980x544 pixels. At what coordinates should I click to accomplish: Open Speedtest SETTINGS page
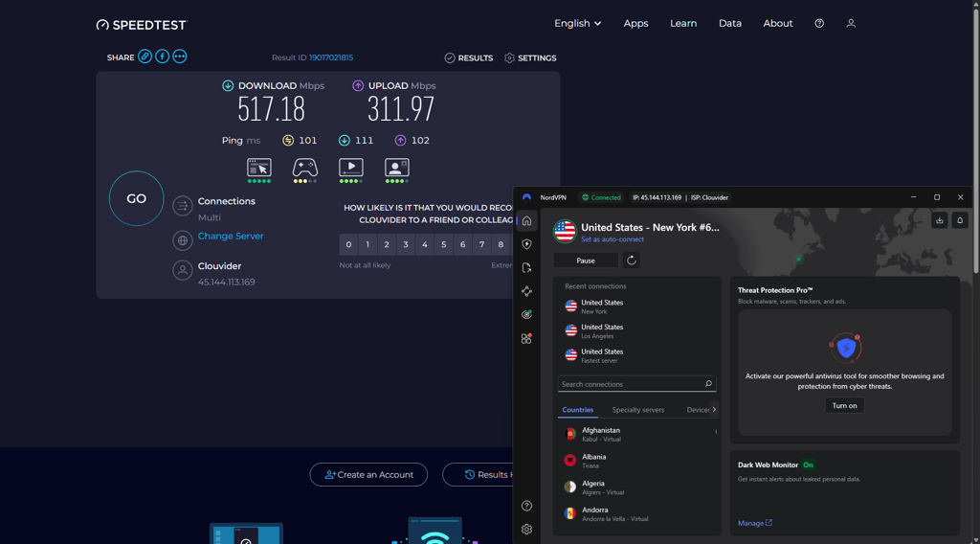[530, 57]
